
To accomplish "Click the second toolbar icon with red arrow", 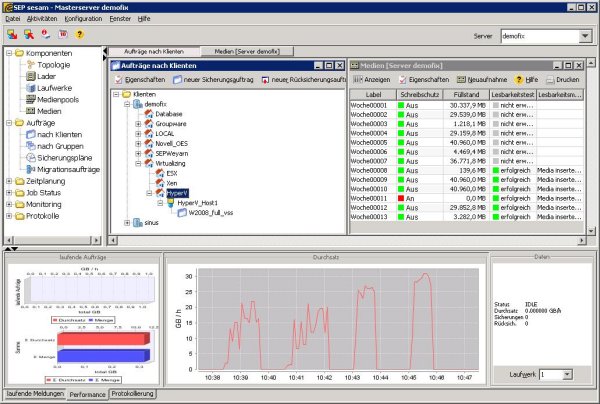I will (x=29, y=34).
